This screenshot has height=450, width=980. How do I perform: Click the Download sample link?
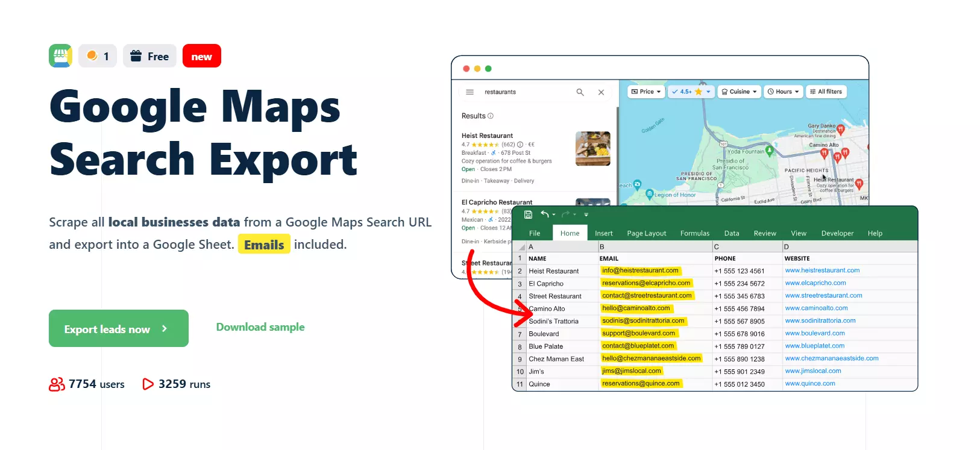coord(260,327)
